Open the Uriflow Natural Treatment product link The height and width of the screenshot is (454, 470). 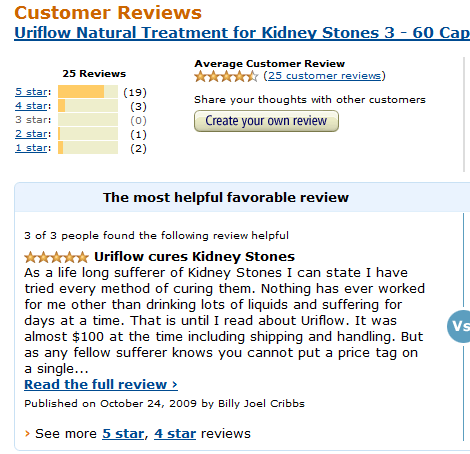pos(242,33)
